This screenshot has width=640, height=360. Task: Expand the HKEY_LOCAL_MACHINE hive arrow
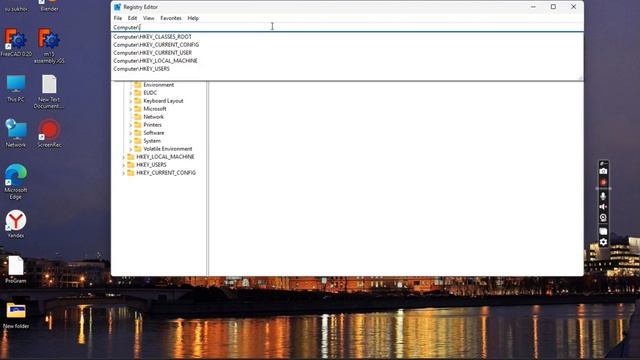pos(123,157)
